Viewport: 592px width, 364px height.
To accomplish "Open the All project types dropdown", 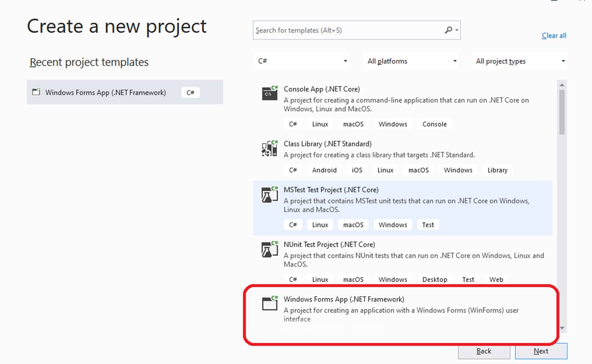I will (519, 61).
